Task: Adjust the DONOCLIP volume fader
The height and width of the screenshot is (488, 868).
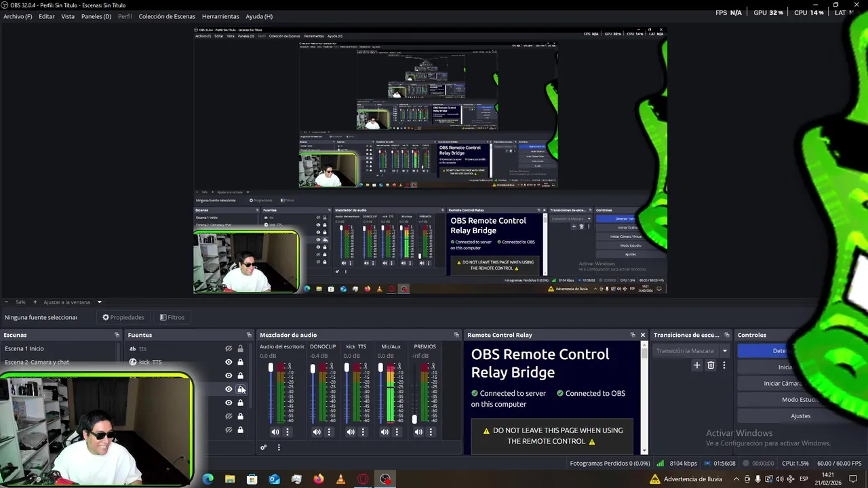Action: tap(313, 369)
